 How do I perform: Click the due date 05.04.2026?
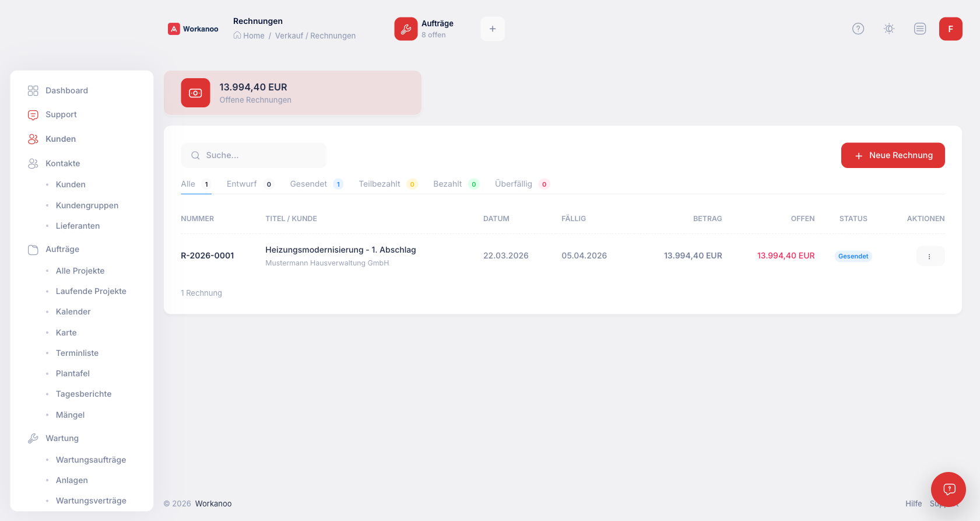584,256
